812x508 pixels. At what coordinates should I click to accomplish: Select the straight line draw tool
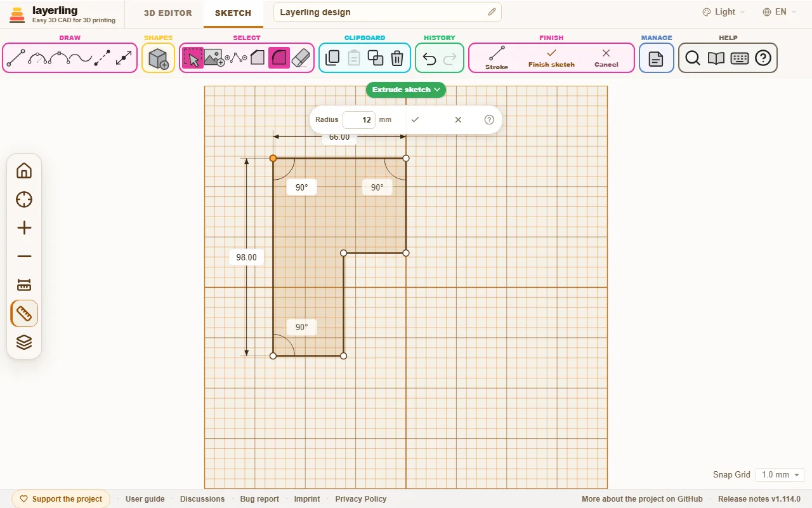click(16, 58)
